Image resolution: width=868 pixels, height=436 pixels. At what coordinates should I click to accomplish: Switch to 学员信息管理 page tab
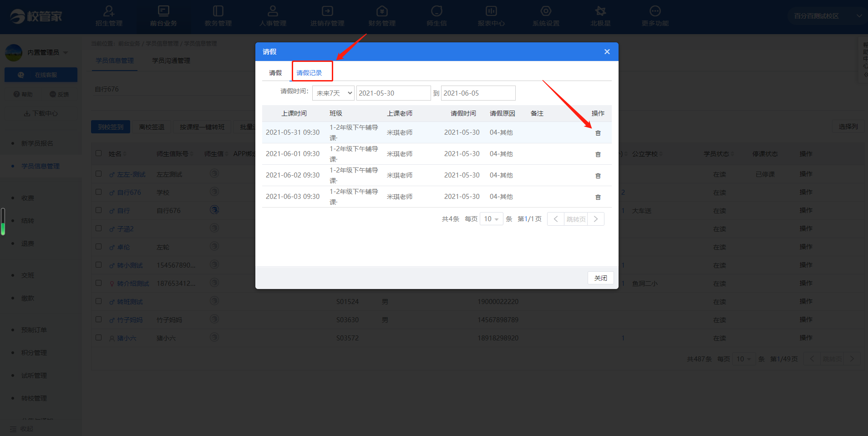pos(115,61)
